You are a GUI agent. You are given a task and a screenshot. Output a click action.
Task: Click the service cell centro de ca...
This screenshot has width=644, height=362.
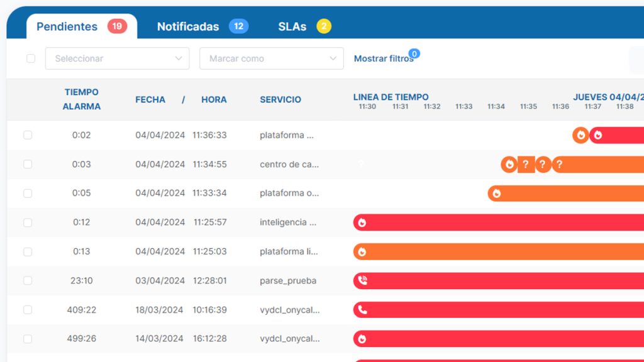click(289, 164)
